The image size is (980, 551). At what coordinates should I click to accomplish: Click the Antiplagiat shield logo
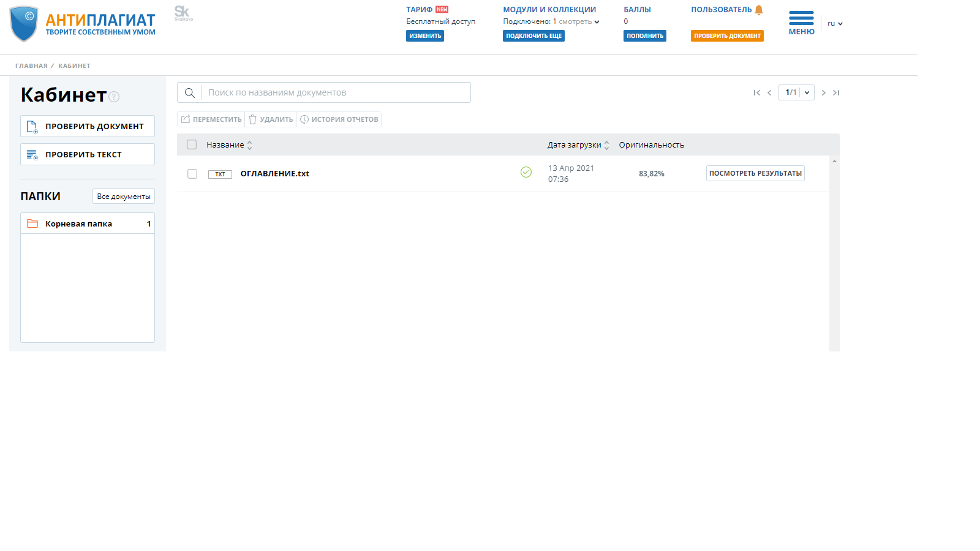tap(24, 24)
